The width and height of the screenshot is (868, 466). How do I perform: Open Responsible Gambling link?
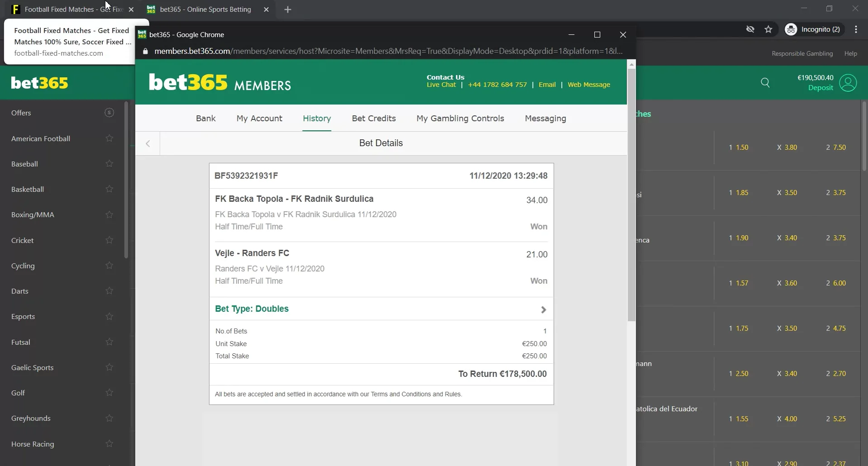pyautogui.click(x=802, y=53)
